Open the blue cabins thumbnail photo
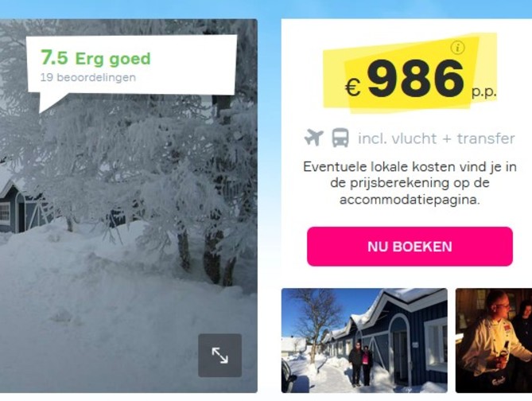 click(364, 341)
